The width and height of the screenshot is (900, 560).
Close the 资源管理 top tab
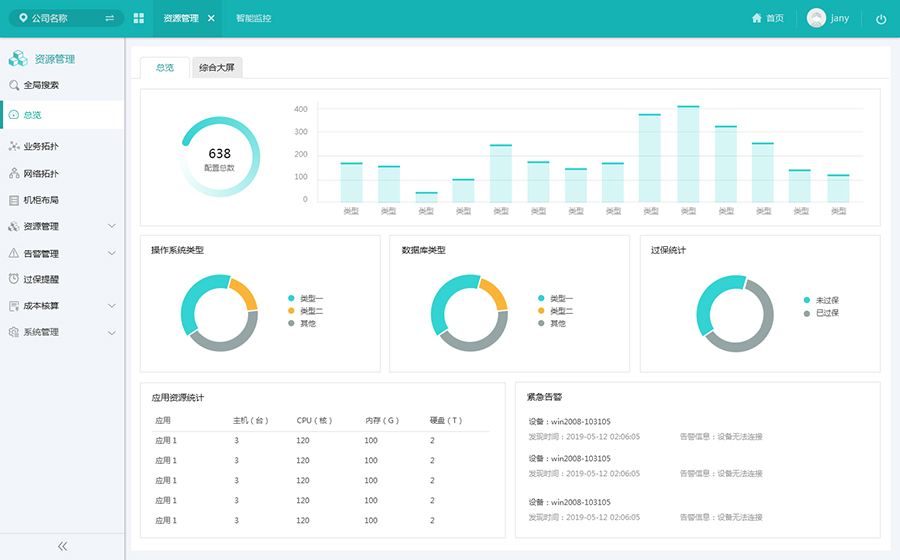[211, 19]
